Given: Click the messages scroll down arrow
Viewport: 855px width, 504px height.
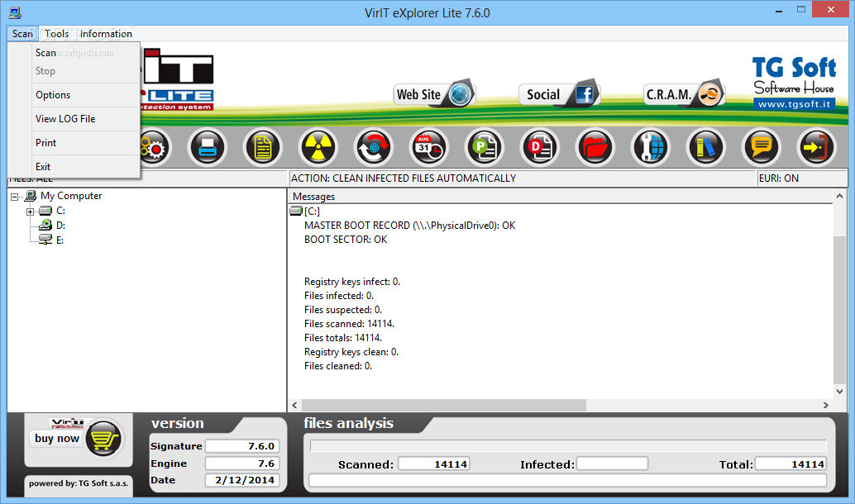Looking at the screenshot, I should pos(840,391).
